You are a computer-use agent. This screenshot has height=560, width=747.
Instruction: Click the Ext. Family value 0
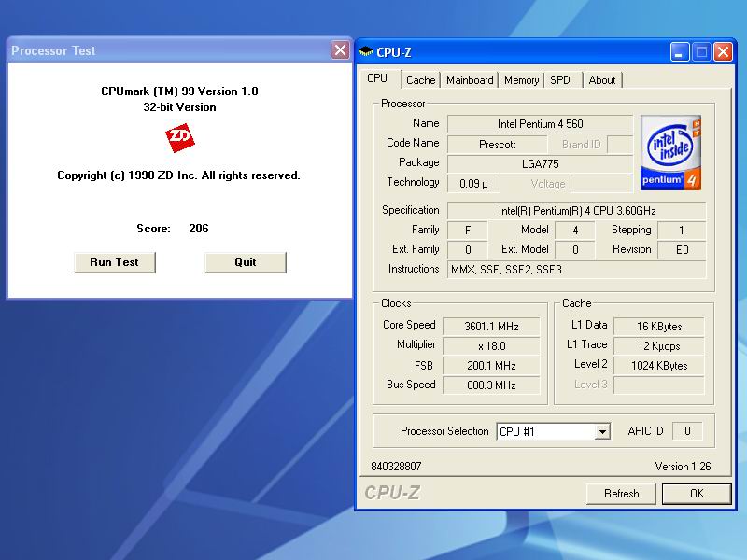pyautogui.click(x=468, y=250)
